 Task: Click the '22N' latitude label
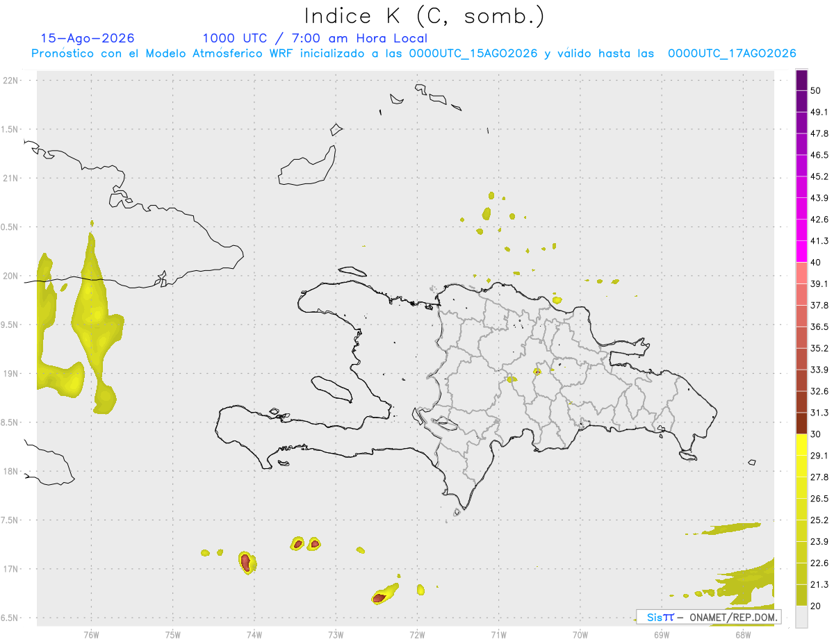tap(11, 81)
